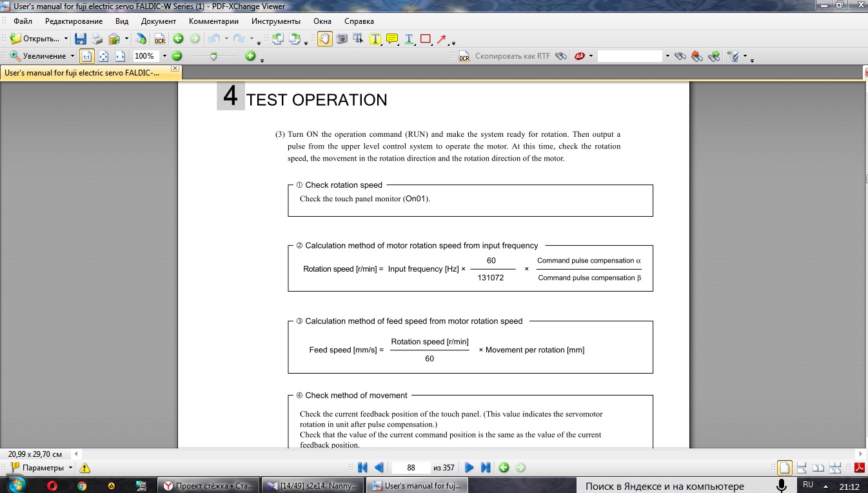Click the Save diskette icon
The image size is (868, 493).
(x=80, y=39)
